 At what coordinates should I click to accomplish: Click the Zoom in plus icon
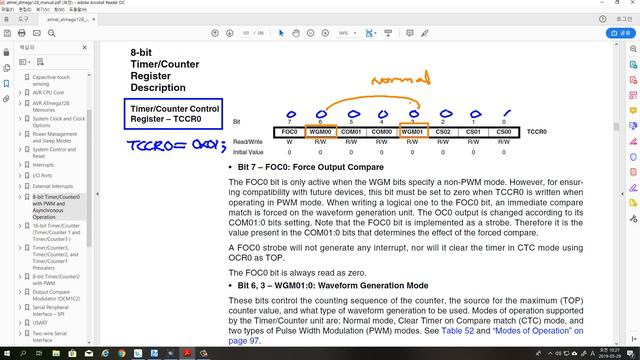click(x=325, y=33)
